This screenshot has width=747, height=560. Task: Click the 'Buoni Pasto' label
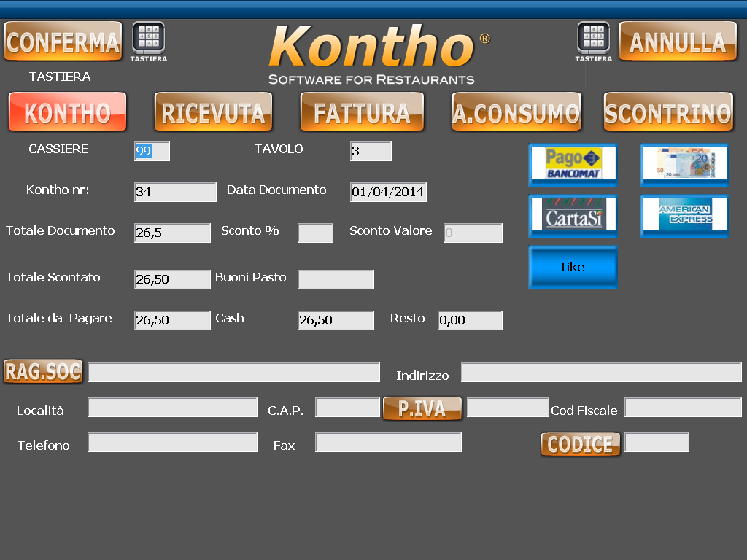pos(251,278)
